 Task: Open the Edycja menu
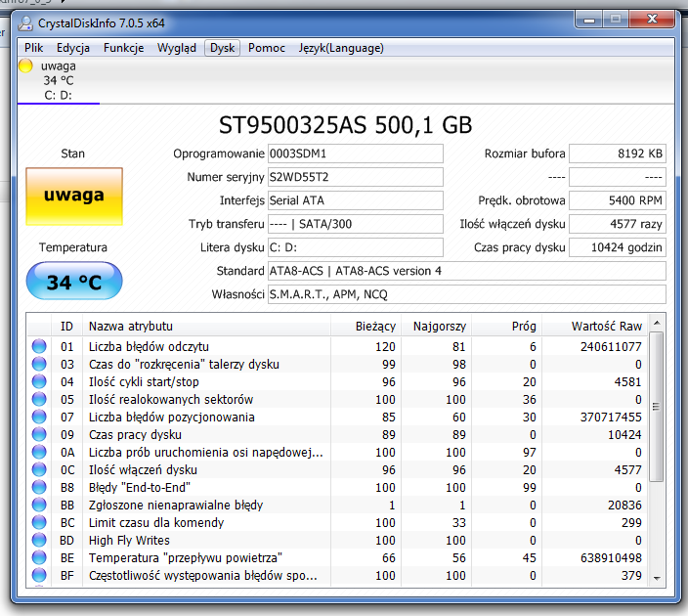click(x=73, y=48)
